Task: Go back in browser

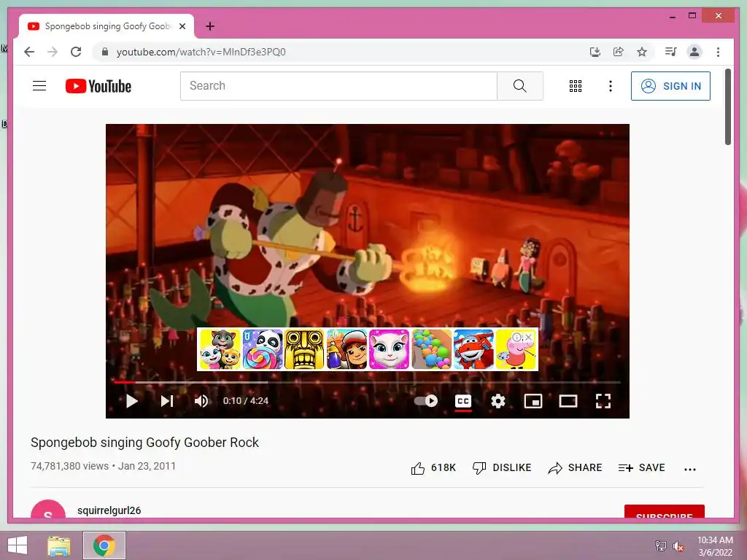Action: coord(29,52)
